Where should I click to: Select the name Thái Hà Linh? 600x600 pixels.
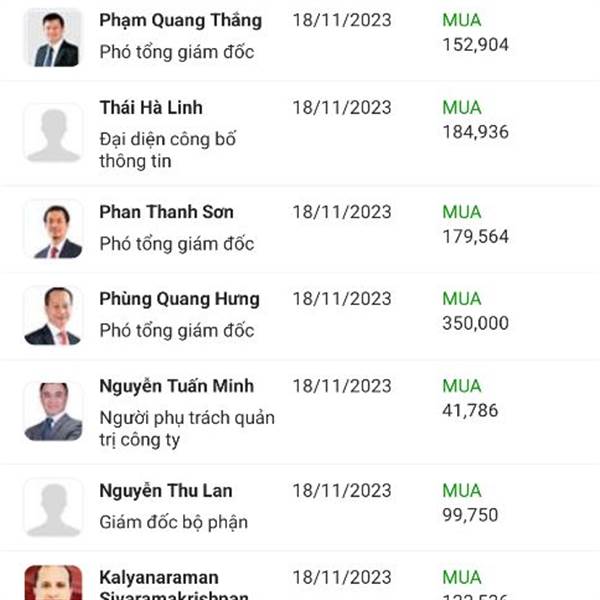pyautogui.click(x=150, y=107)
